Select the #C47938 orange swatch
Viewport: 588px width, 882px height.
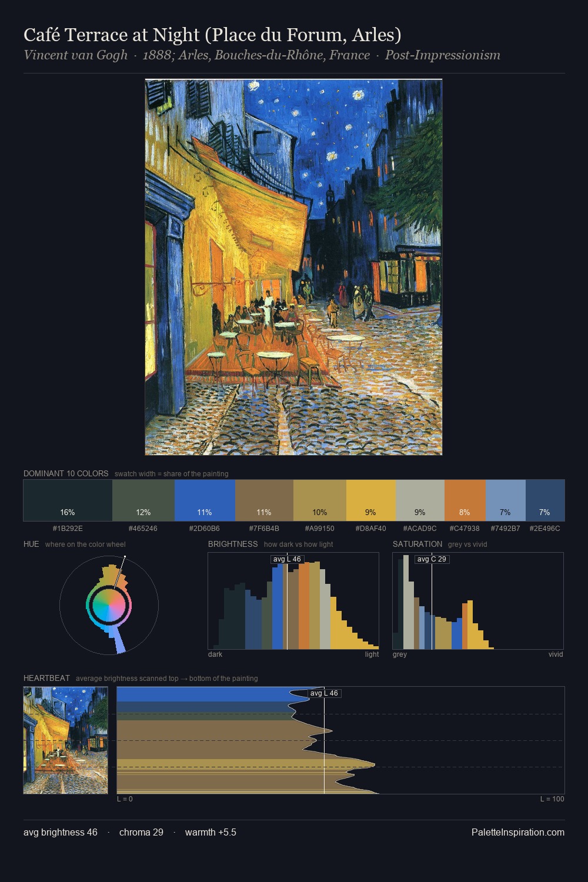pos(465,500)
